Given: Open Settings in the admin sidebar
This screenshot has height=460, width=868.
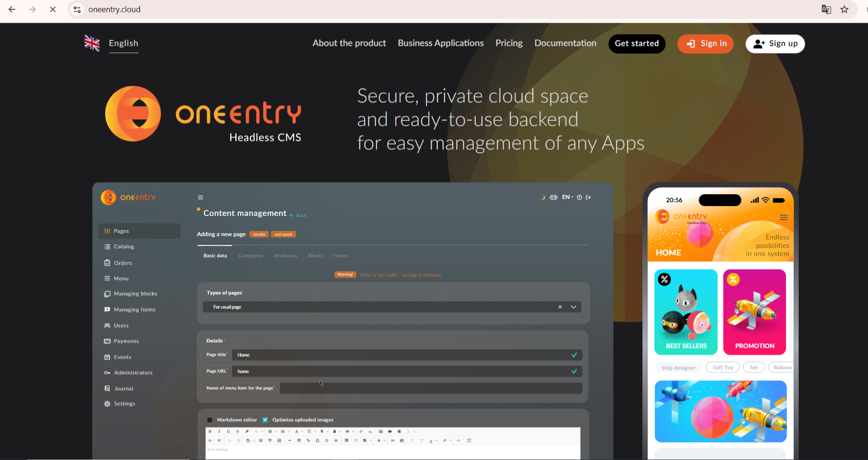Looking at the screenshot, I should tap(125, 403).
